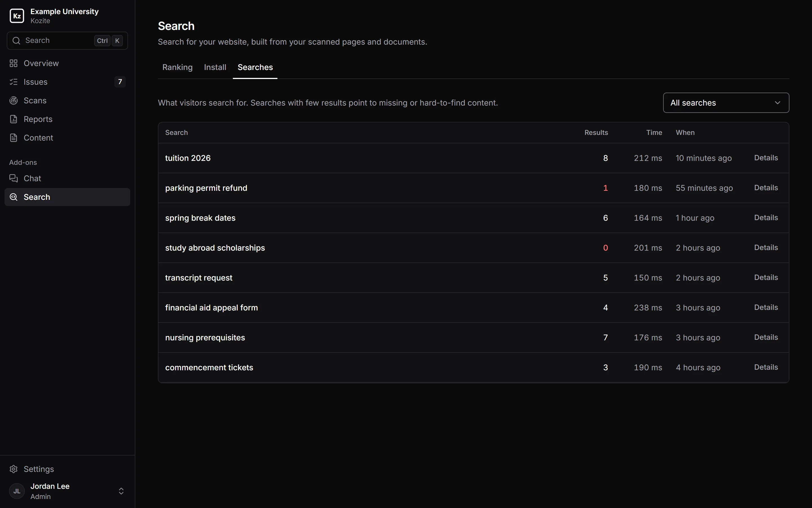
Task: Click the Results column header
Action: (596, 132)
